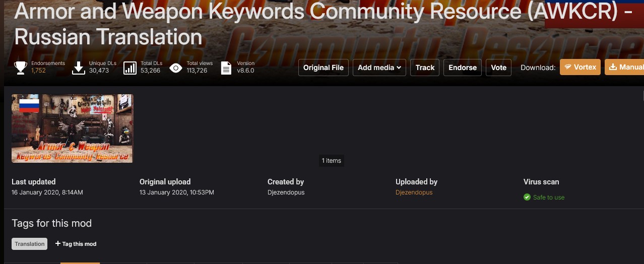Download with Vortex
Image resolution: width=644 pixels, height=264 pixels.
click(x=580, y=67)
